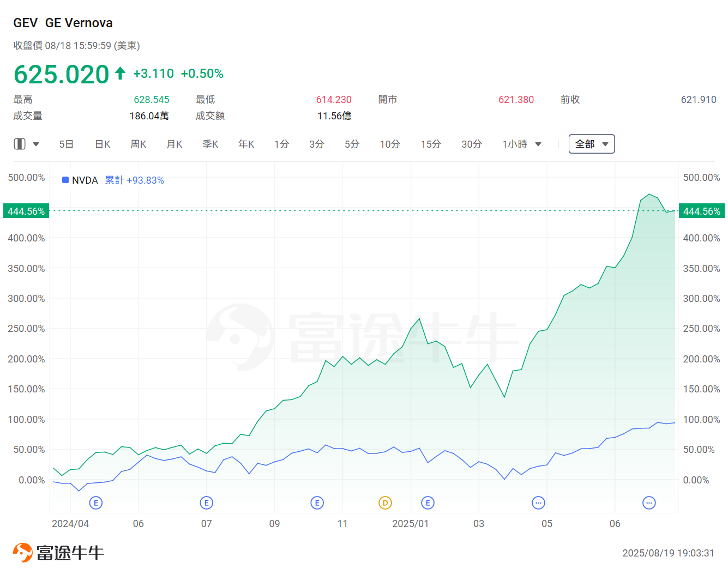Click the Futu Niuniu logo at bottom left
Screen dimensions: 728x575
[x=57, y=552]
